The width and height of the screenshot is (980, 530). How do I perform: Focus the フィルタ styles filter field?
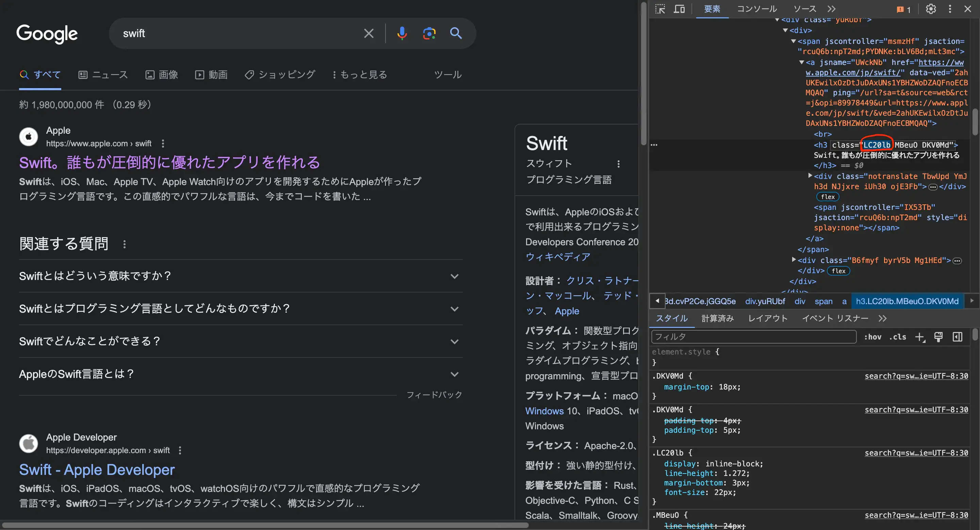coord(754,337)
